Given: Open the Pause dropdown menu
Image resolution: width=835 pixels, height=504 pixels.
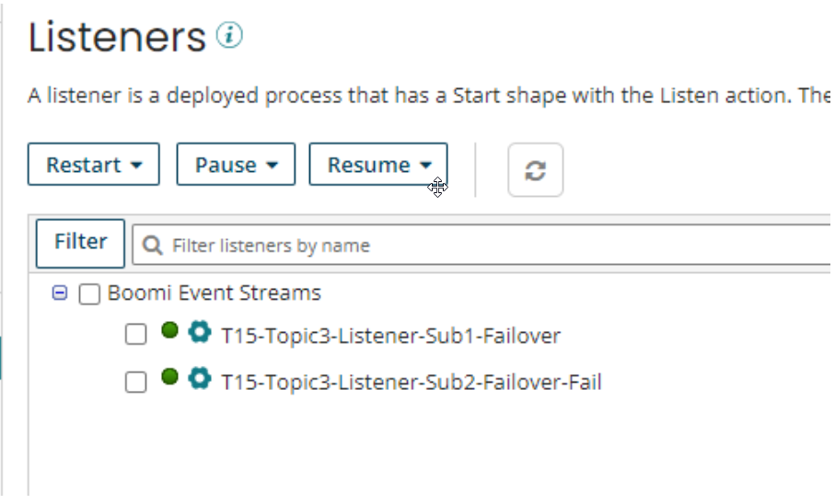Looking at the screenshot, I should (236, 165).
